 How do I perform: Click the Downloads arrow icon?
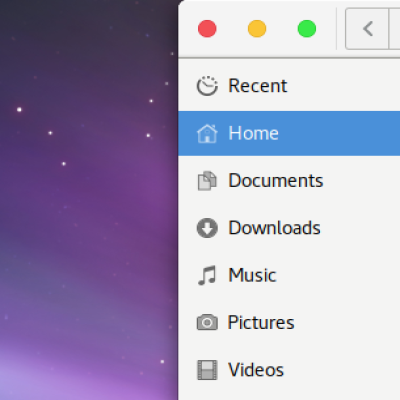(207, 228)
